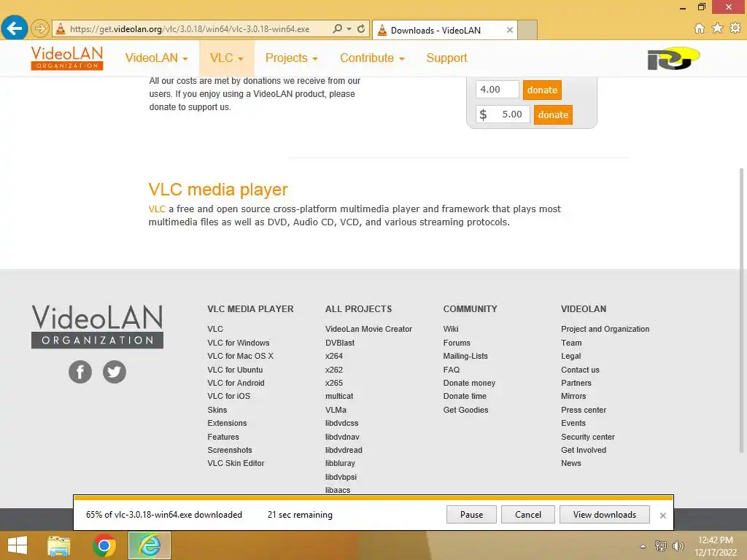Go back with the browser back arrow

(x=14, y=28)
